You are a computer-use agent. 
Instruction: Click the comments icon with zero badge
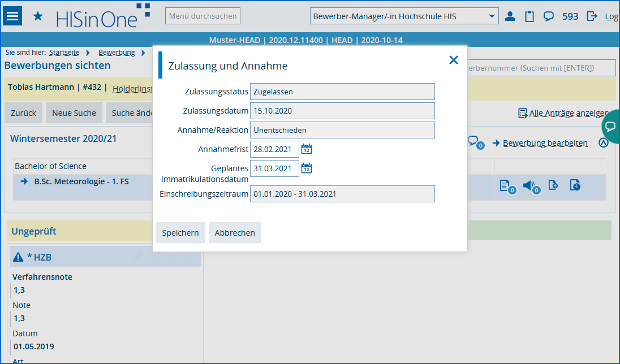476,142
